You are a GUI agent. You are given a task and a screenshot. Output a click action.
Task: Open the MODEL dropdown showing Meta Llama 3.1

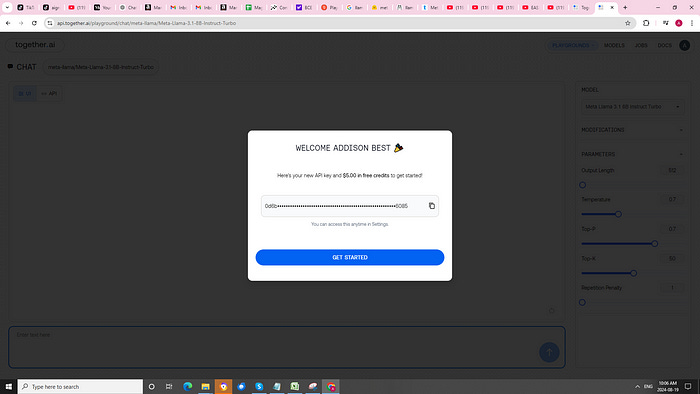click(x=632, y=107)
